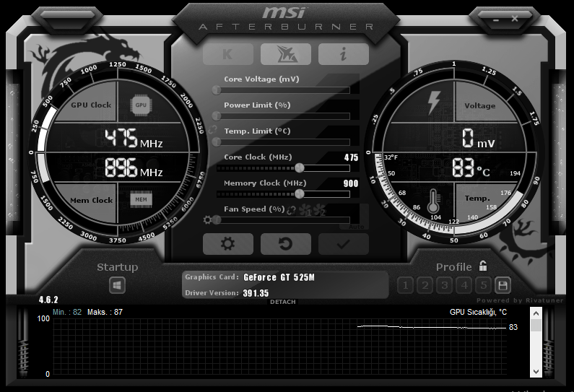Click the fan sync link icon
This screenshot has width=574, height=392.
292,210
